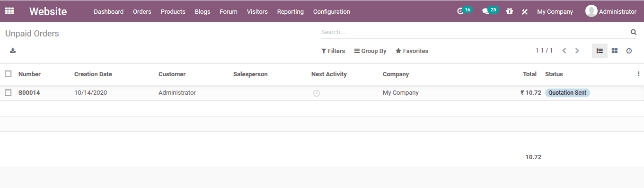The image size is (644, 188).
Task: Click the Website app title
Action: coord(48,11)
